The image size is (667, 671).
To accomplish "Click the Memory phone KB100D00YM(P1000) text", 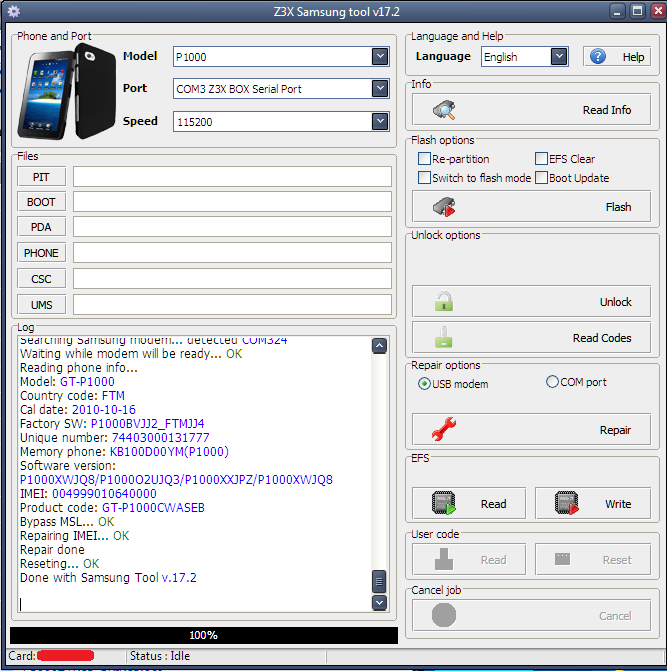I will 169,451.
